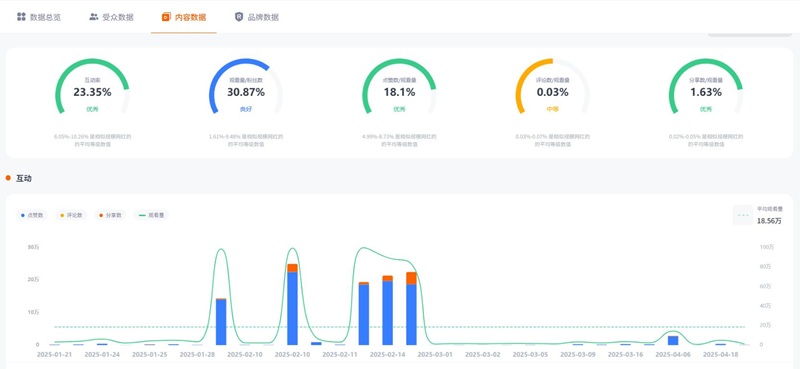Click the 10万 left axis label

coord(34,312)
